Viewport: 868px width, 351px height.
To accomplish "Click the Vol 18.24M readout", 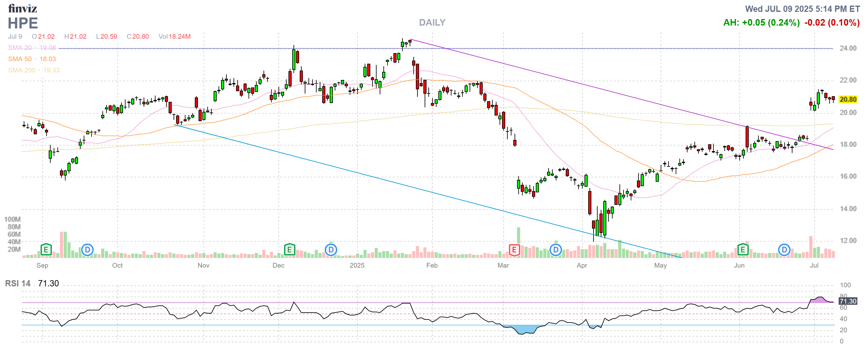I will coord(175,36).
